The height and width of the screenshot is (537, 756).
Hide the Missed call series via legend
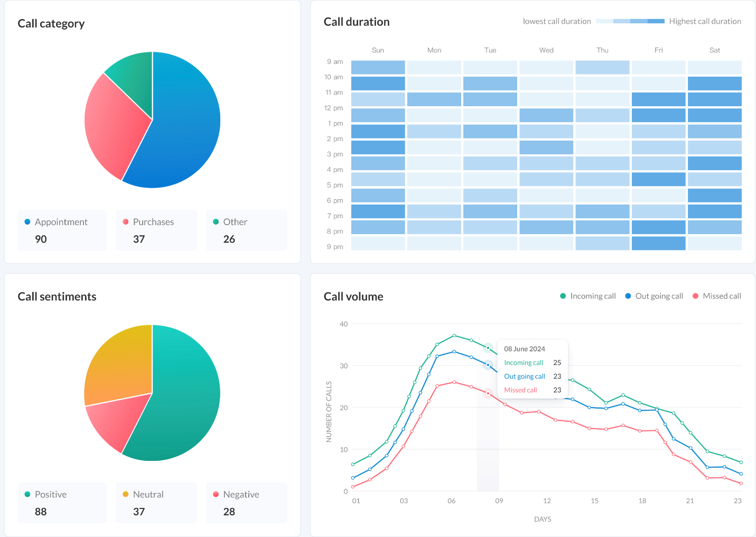(716, 296)
